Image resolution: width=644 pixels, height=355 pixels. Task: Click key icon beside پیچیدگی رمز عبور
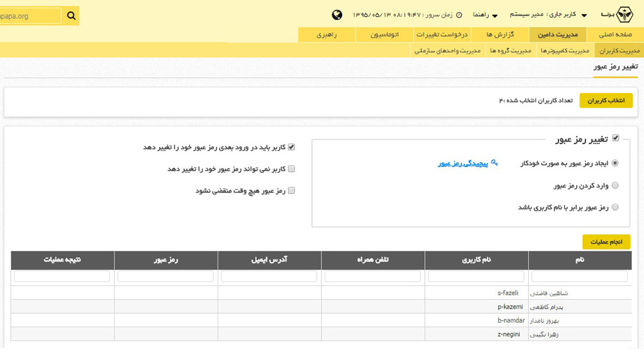(494, 163)
